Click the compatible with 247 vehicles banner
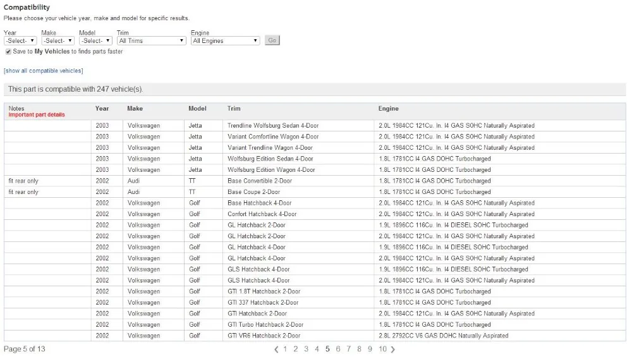 (315, 89)
